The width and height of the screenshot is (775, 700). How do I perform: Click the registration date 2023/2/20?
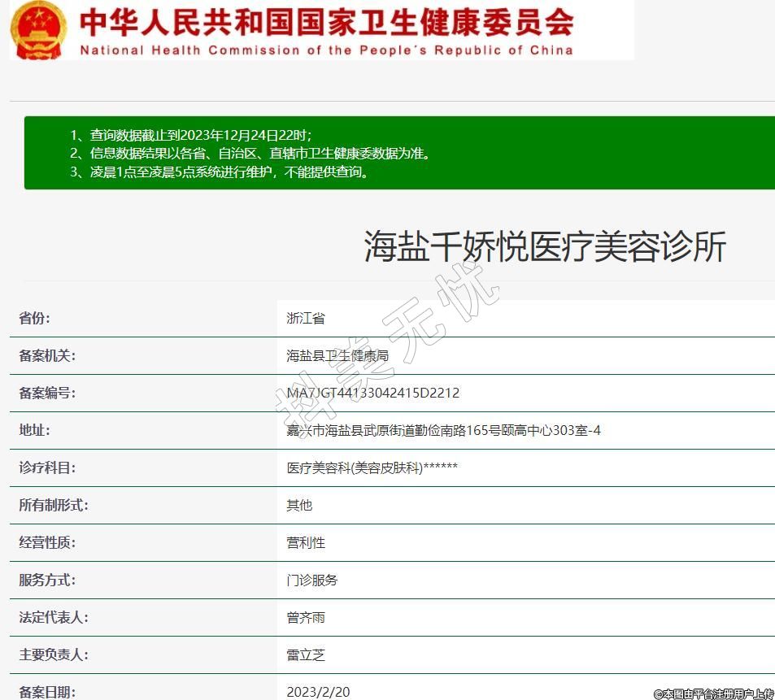point(318,692)
